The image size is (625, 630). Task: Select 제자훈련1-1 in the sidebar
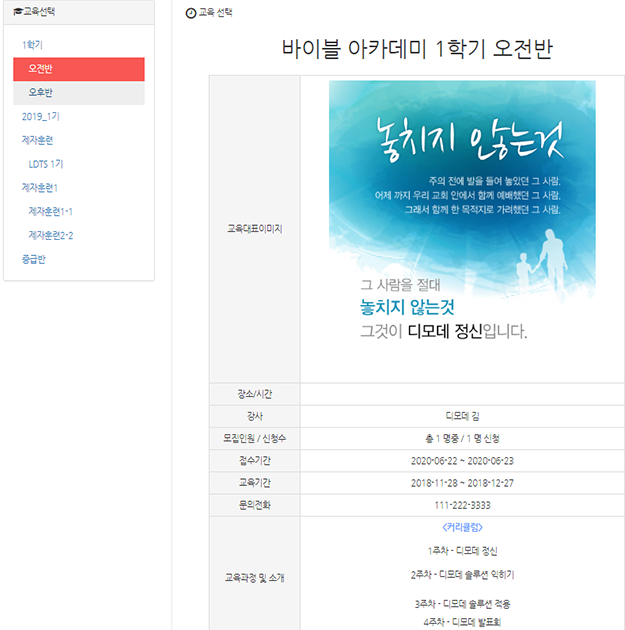(x=51, y=211)
